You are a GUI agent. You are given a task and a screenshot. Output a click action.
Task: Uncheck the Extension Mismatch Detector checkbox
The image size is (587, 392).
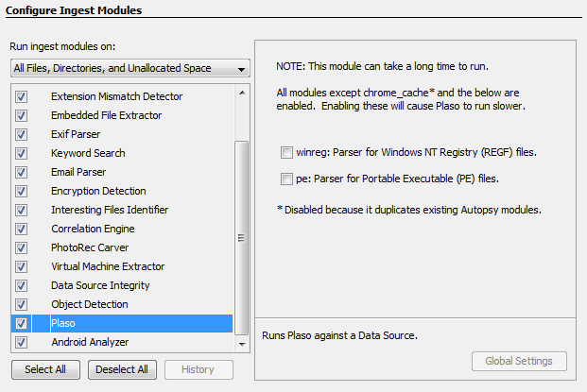pyautogui.click(x=22, y=96)
